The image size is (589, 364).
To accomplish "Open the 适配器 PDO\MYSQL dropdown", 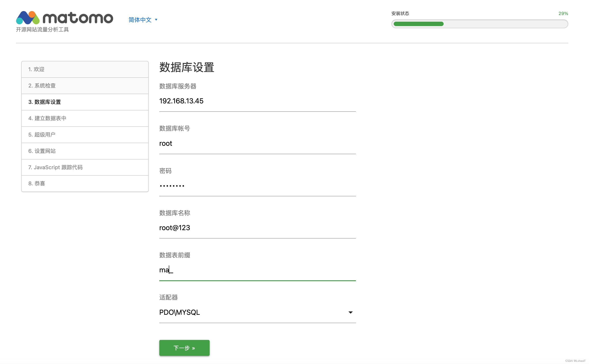I will pyautogui.click(x=257, y=313).
